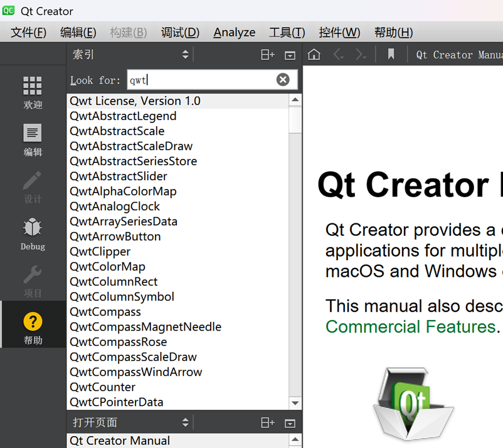
Task: Add a bookmark with the bookmark icon
Action: point(391,54)
